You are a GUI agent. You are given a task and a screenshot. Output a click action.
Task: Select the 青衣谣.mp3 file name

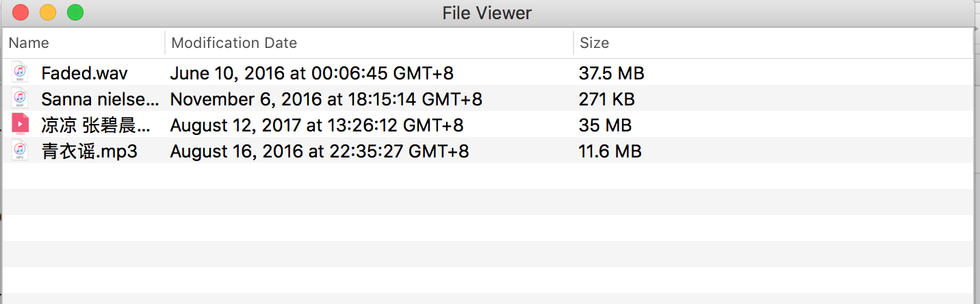tap(89, 151)
